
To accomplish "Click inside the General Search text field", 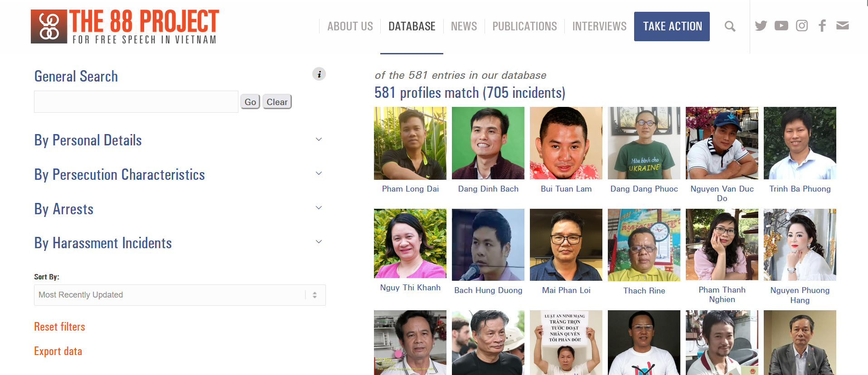I will (x=136, y=102).
